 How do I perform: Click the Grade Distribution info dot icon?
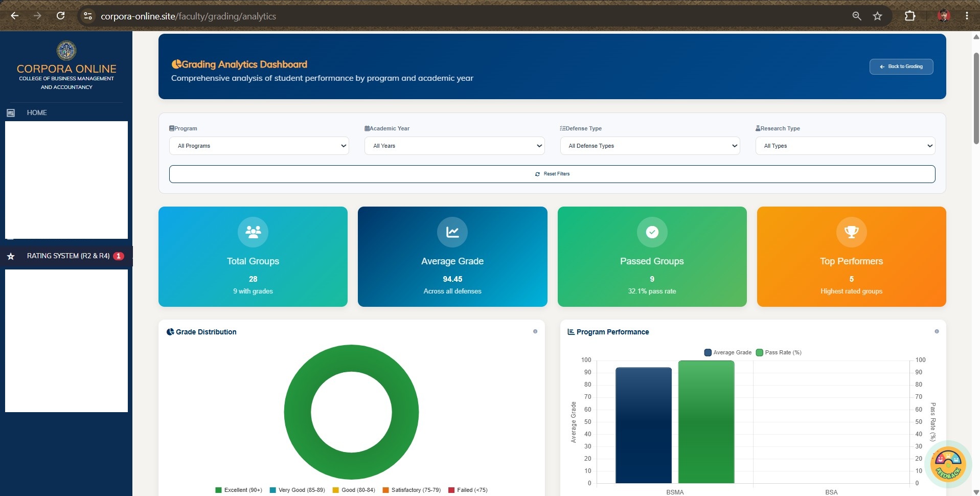[x=535, y=331]
